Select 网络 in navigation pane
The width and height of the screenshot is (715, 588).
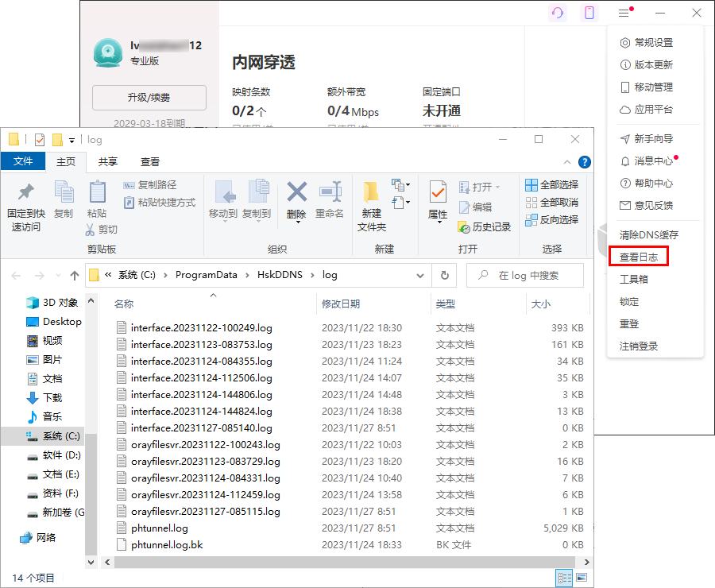tap(38, 538)
